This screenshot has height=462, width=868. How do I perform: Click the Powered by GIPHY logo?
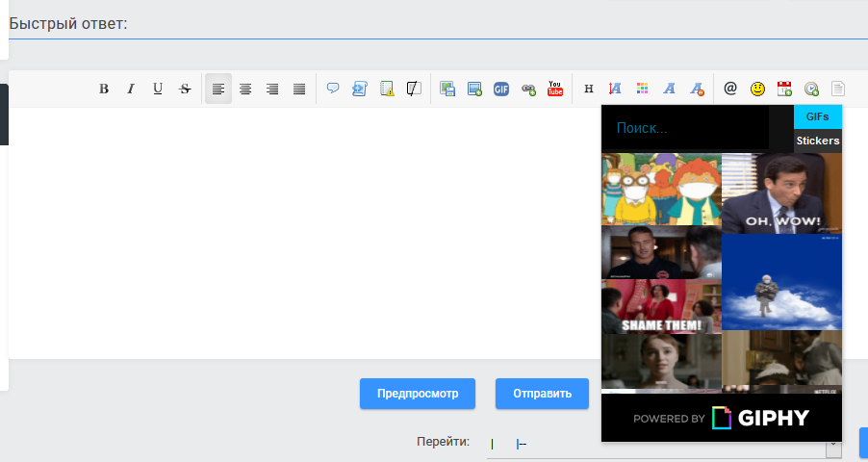click(722, 419)
